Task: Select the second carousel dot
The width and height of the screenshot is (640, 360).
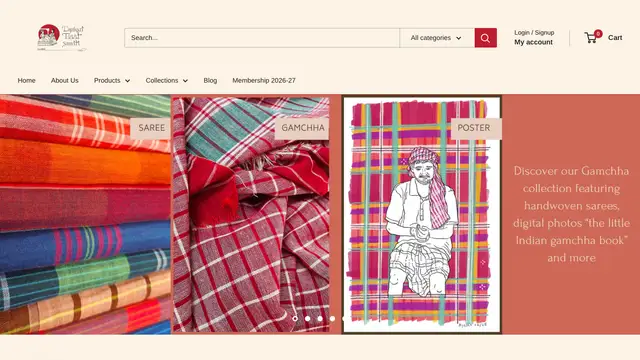Action: (x=307, y=318)
